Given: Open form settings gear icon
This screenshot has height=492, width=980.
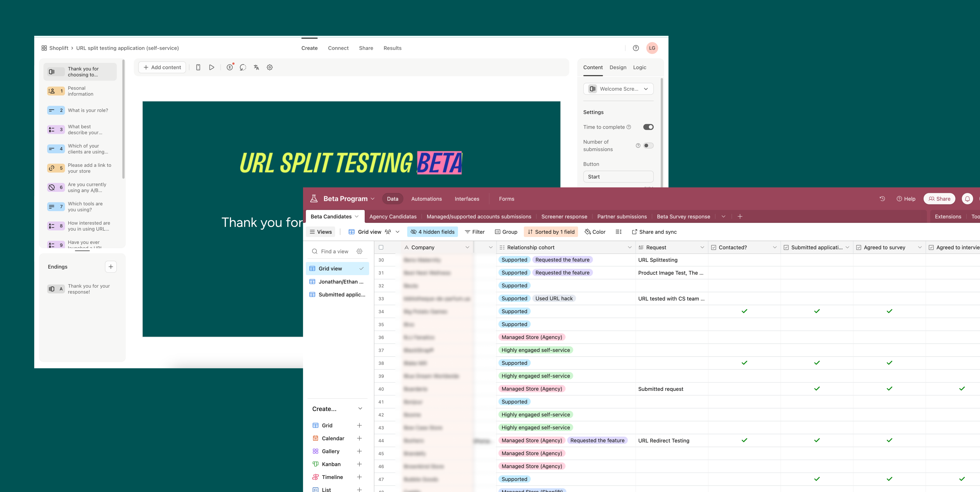Looking at the screenshot, I should pos(270,67).
